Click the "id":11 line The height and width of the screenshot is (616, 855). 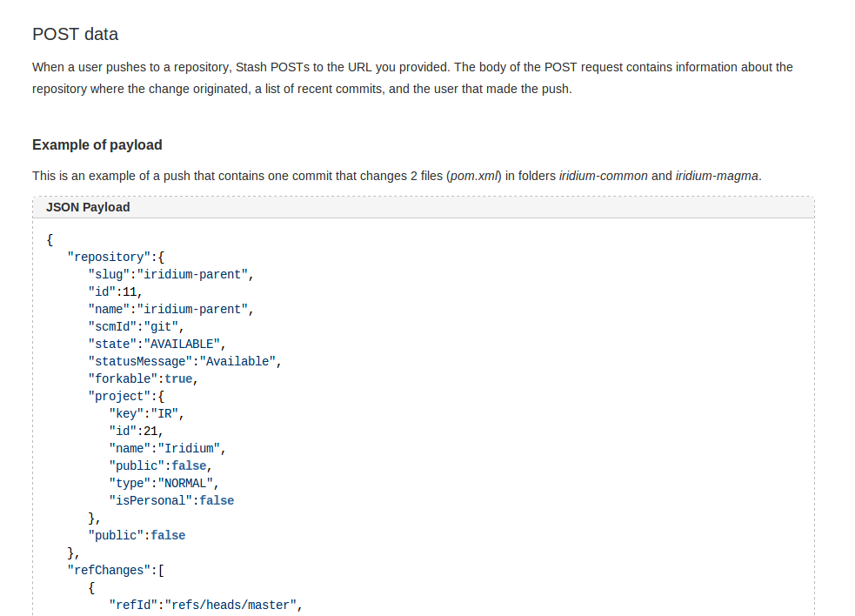click(x=114, y=291)
